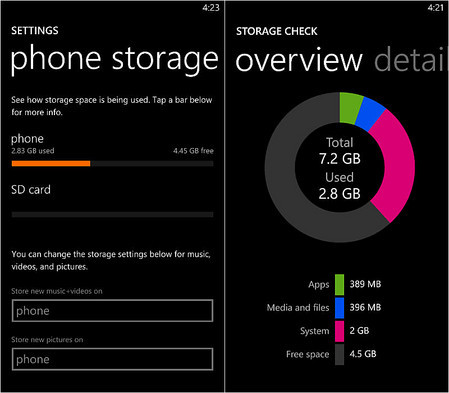Tap the Total 7.2 GB center label
Viewport: 449px width, 393px height.
[x=340, y=151]
